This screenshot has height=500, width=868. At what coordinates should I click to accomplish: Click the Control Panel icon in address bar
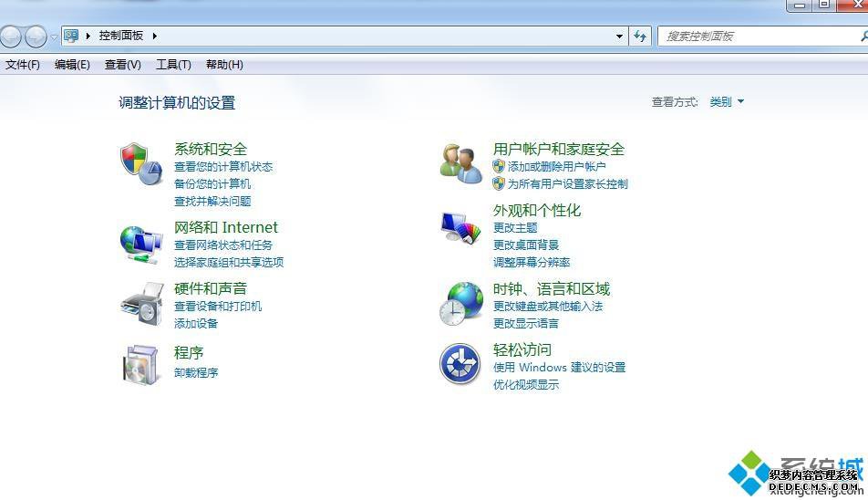(71, 36)
